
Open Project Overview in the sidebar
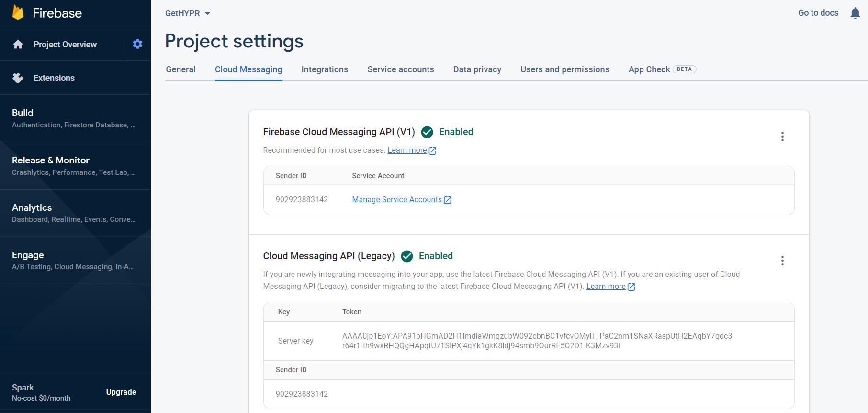click(65, 45)
